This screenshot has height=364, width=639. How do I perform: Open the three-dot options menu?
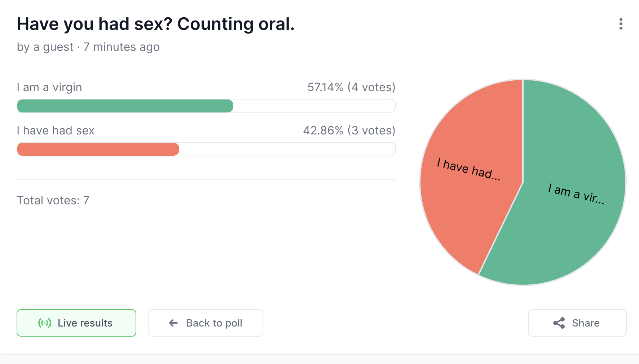tap(621, 24)
